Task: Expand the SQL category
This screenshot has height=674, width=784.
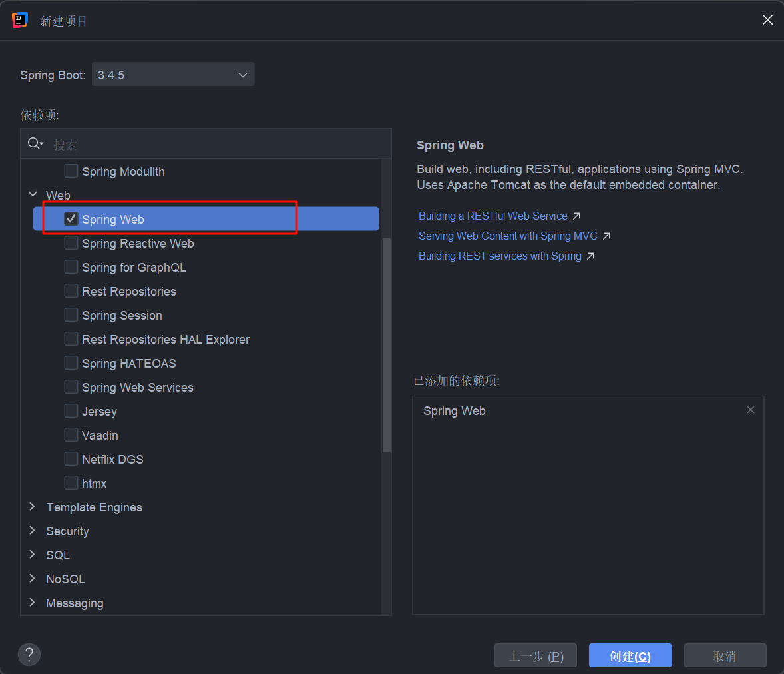Action: pos(33,554)
